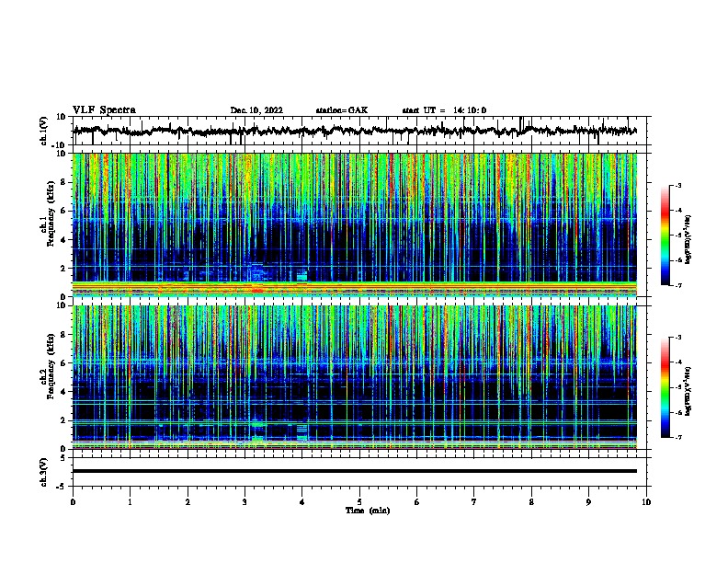Click the -3 value on ch.2 colorbar

[x=678, y=338]
